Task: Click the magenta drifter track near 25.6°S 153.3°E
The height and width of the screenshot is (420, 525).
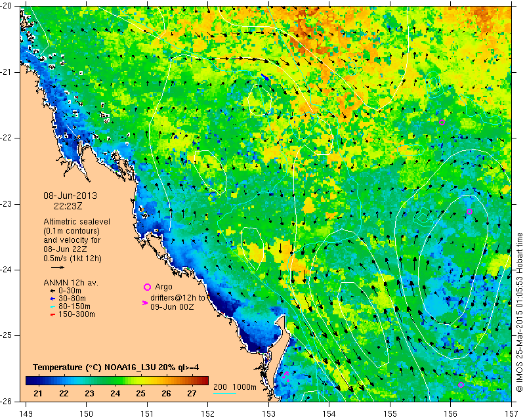Action: tap(286, 376)
